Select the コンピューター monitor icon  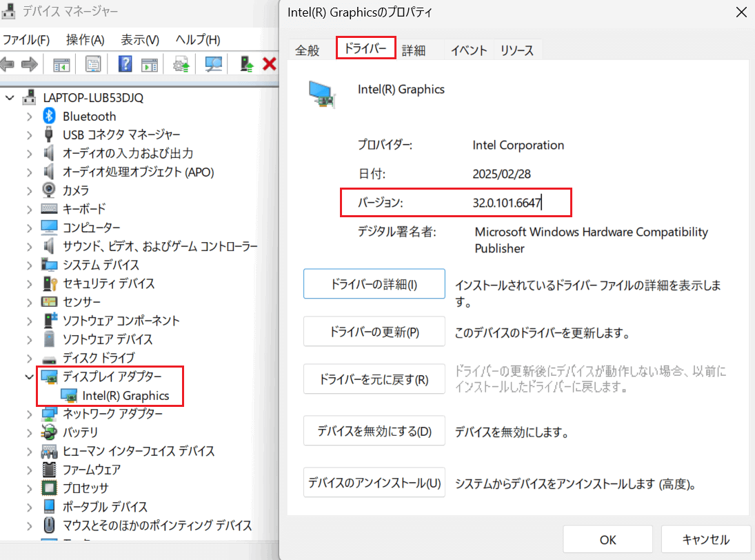(x=49, y=227)
